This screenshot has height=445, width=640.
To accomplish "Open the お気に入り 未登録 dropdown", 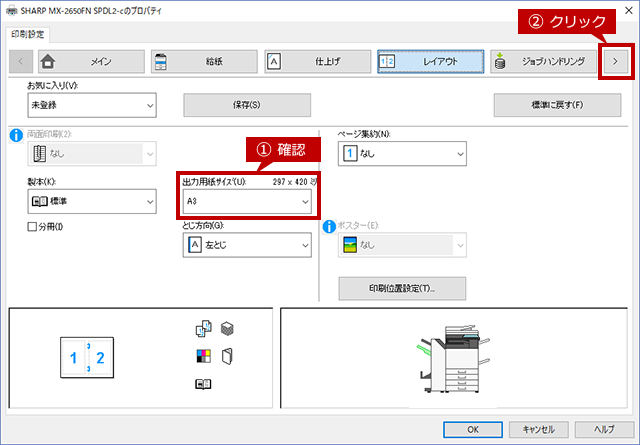I will pyautogui.click(x=92, y=105).
